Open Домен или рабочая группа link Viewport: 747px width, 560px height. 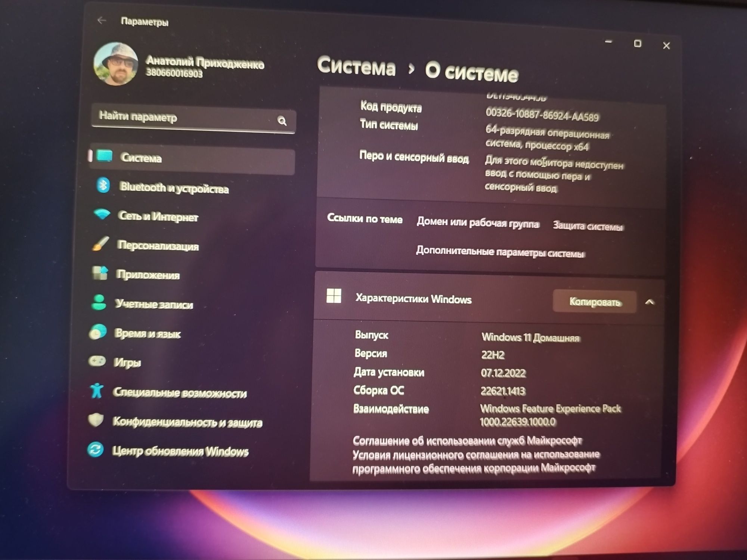[x=478, y=223]
